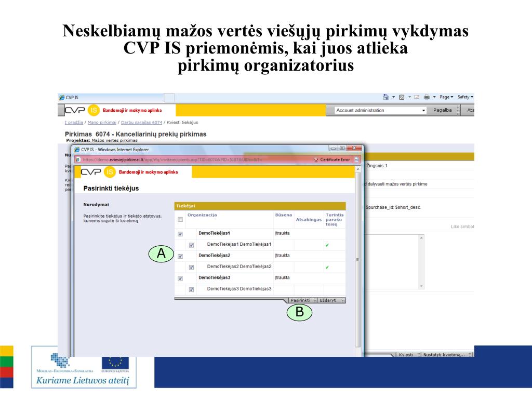Viewport: 532px width, 399px height.
Task: Click the favicon on the CVP IS browser tab
Action: coord(62,97)
